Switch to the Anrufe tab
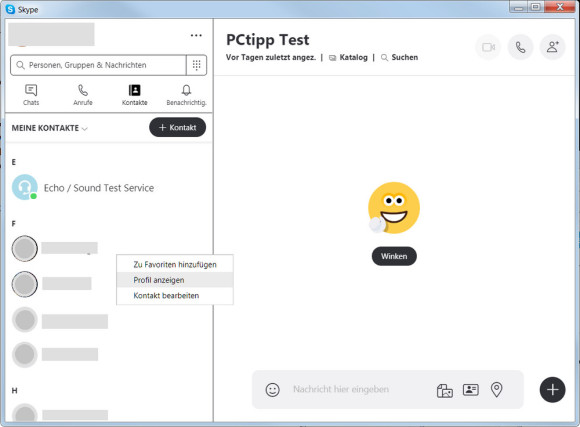The width and height of the screenshot is (580, 427). point(83,95)
